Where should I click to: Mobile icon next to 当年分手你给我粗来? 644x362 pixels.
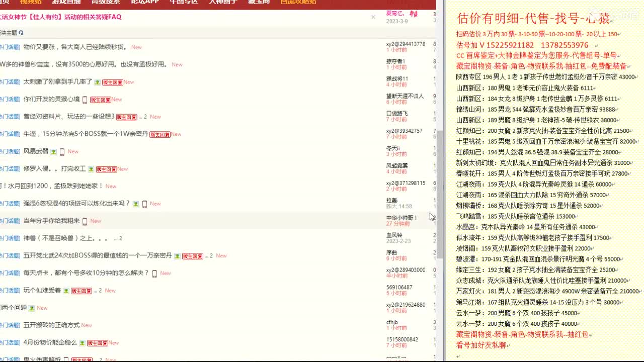pos(85,221)
